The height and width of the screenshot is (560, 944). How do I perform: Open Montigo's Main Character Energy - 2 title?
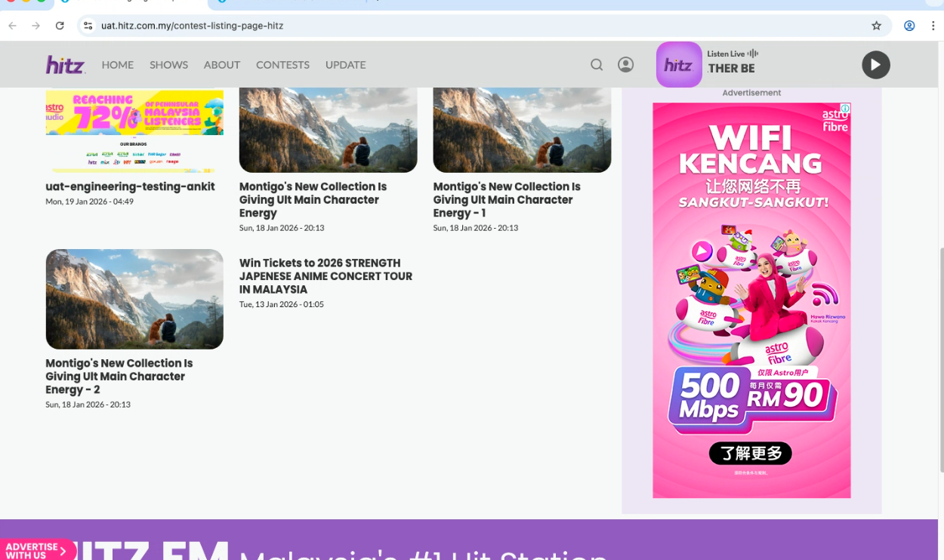click(x=119, y=377)
